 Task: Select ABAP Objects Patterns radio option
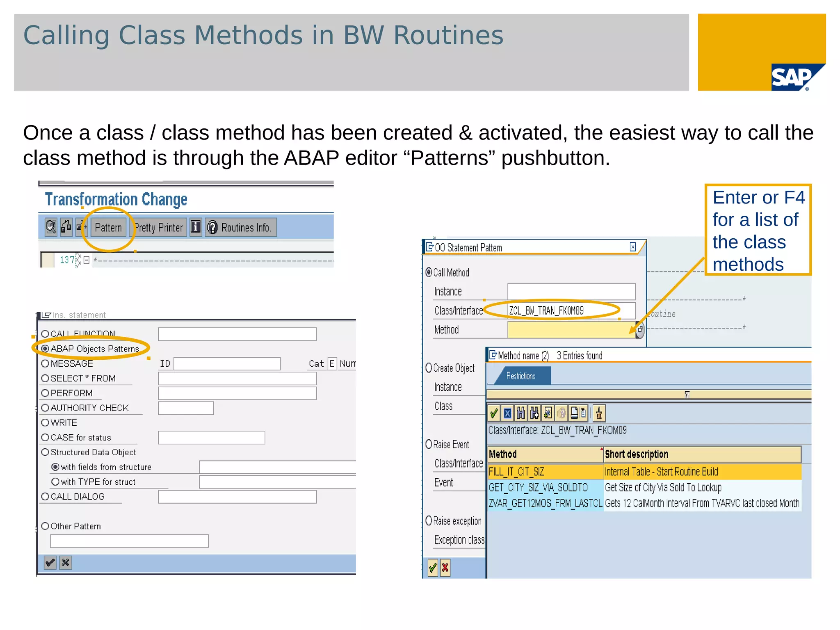45,349
